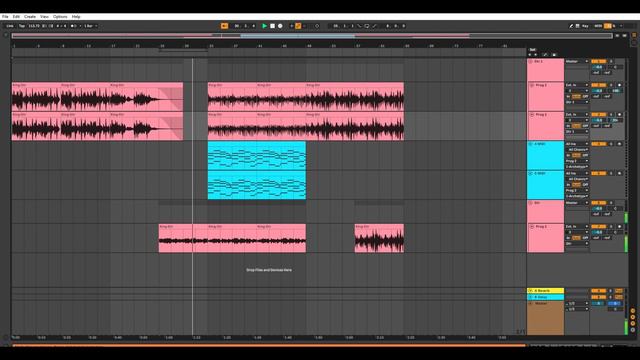
Task: Open first Prog 1 Ext. In input dropdown
Action: [577, 85]
